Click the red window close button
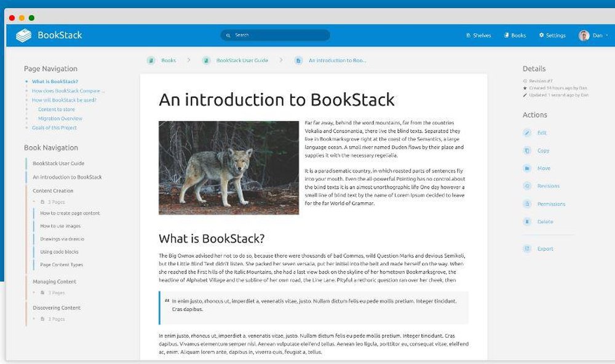The image size is (615, 364). pyautogui.click(x=12, y=18)
